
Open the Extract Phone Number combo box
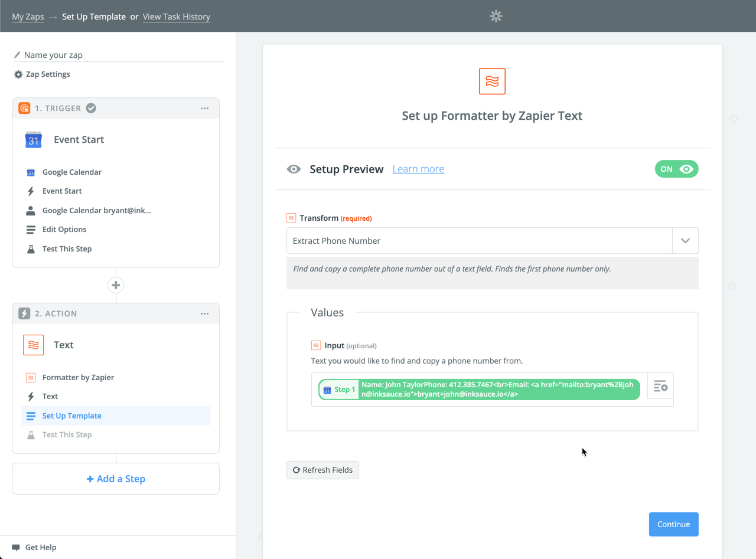click(492, 241)
